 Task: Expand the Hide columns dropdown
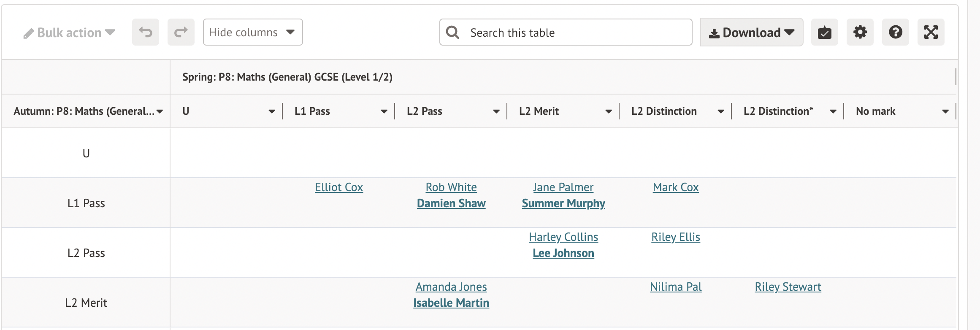252,32
